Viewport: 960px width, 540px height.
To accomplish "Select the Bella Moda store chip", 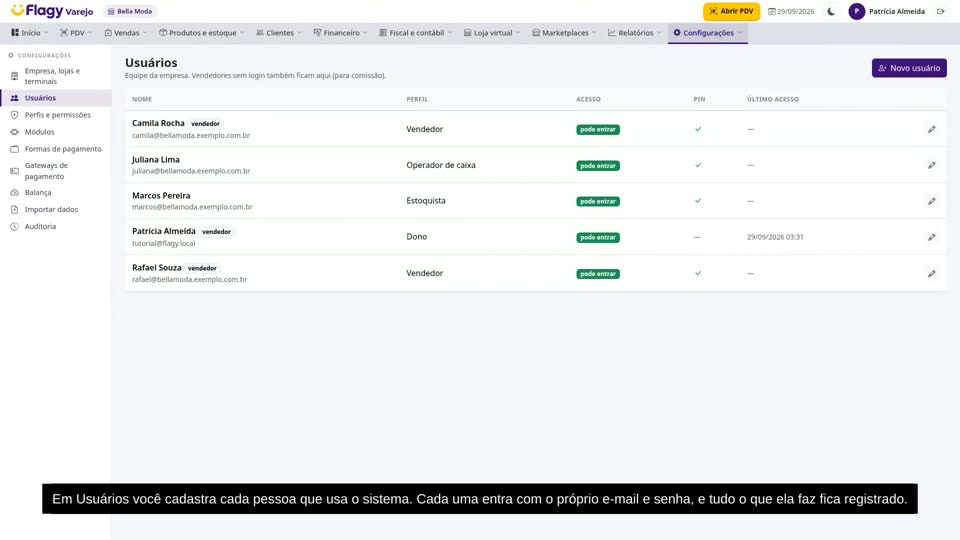I will tap(130, 11).
